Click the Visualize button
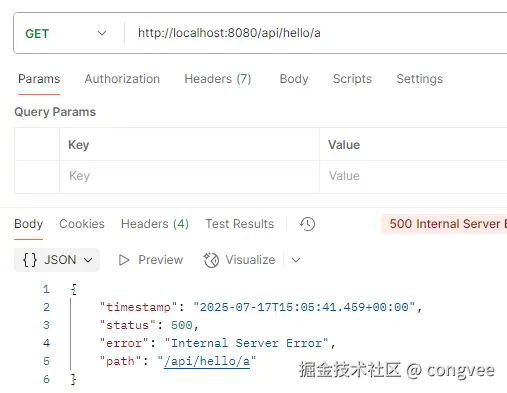 (239, 260)
